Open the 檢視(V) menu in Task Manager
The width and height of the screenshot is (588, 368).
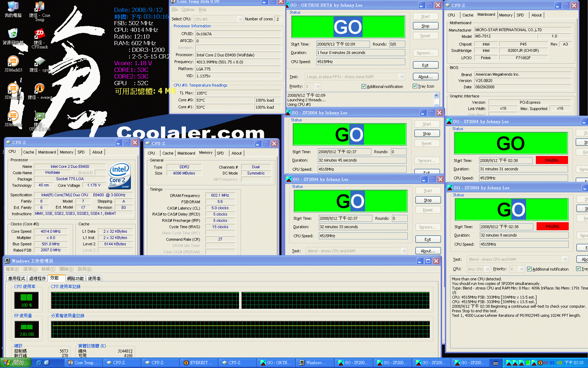[x=48, y=269]
